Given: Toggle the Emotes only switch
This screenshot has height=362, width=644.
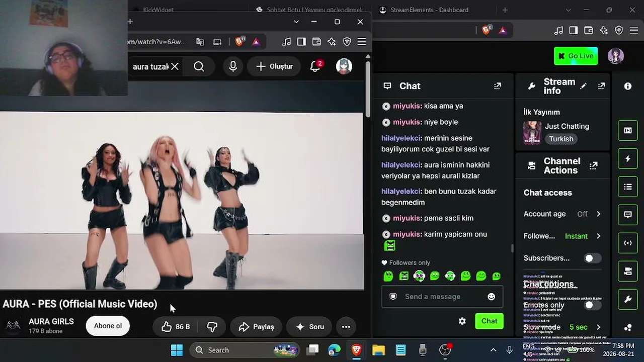Looking at the screenshot, I should pyautogui.click(x=592, y=305).
